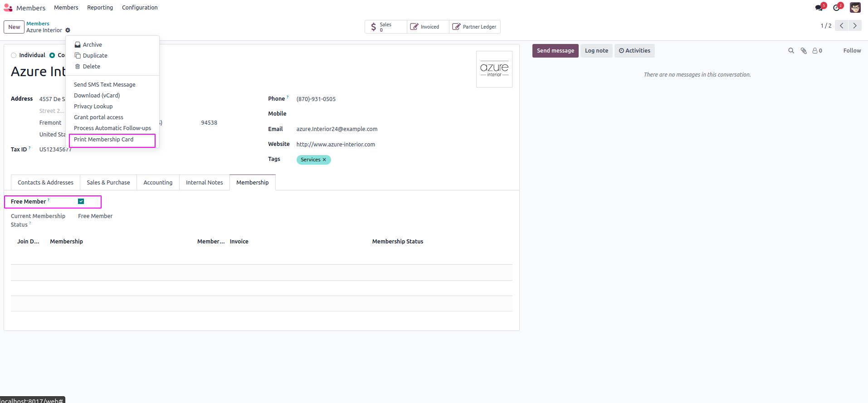Click the Street 2 address field
The image size is (868, 403).
coord(52,111)
